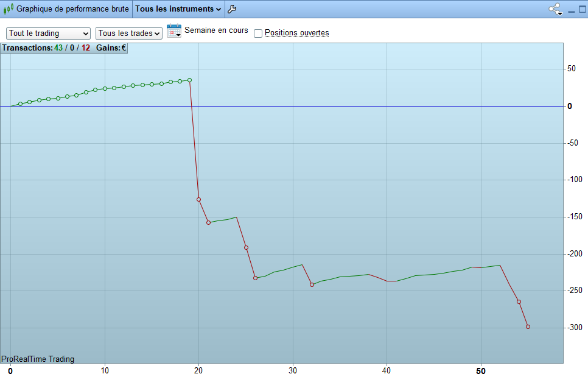Select the Graphique de performance brute title

72,9
